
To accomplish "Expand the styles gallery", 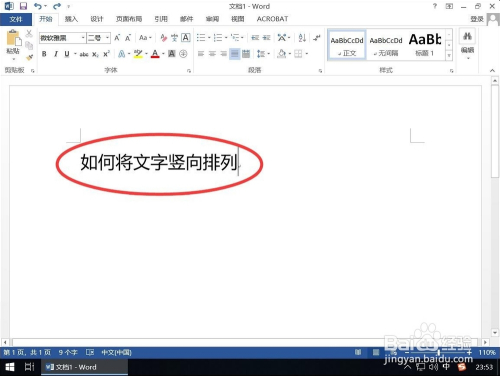I will [449, 55].
